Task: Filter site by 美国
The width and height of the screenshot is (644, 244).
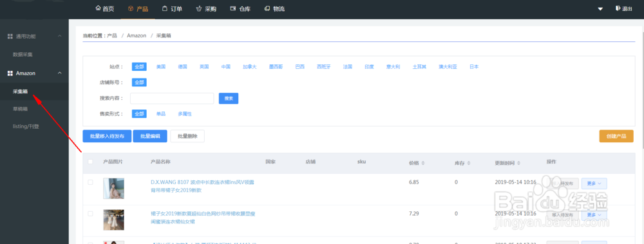Action: coord(161,66)
